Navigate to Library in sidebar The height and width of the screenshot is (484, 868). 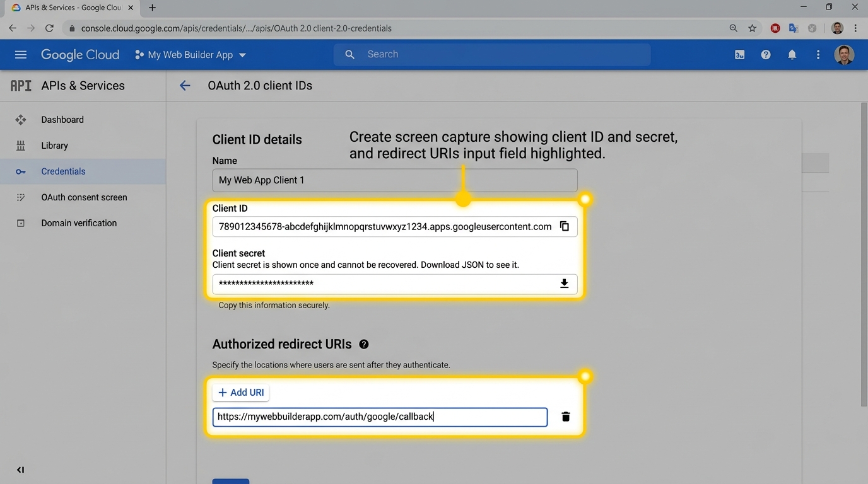[54, 146]
